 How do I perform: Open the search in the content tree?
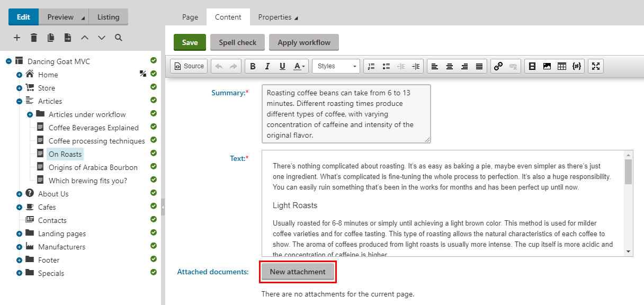click(x=119, y=38)
